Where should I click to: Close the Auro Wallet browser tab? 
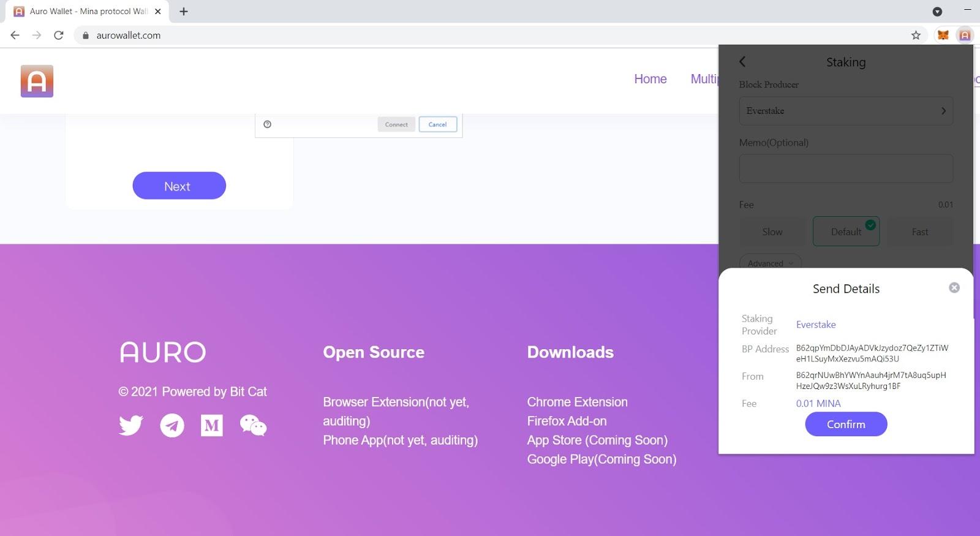pyautogui.click(x=158, y=11)
